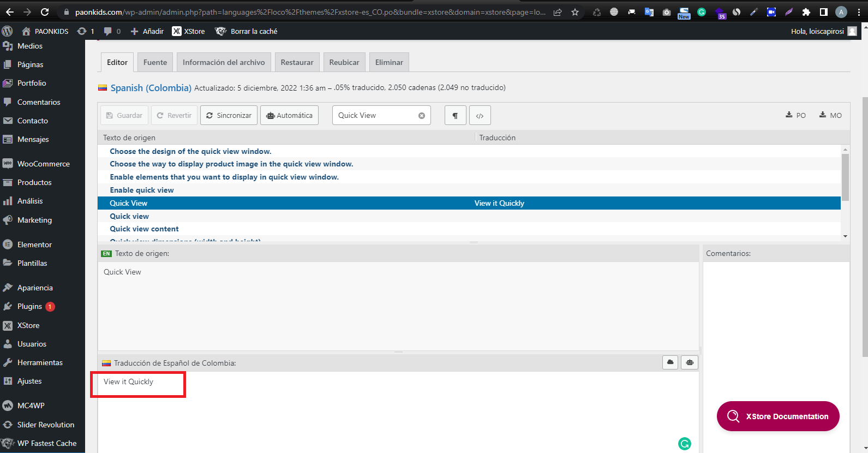Switch to the Restaurar tab
868x453 pixels.
pyautogui.click(x=297, y=62)
